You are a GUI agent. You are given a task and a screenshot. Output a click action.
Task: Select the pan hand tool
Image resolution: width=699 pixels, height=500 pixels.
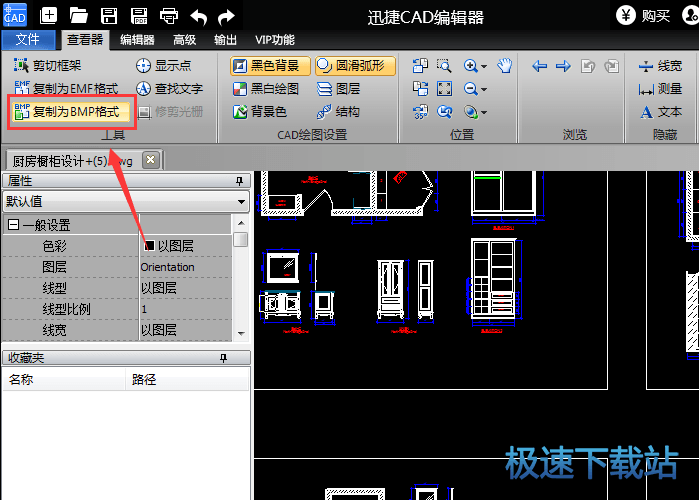505,66
